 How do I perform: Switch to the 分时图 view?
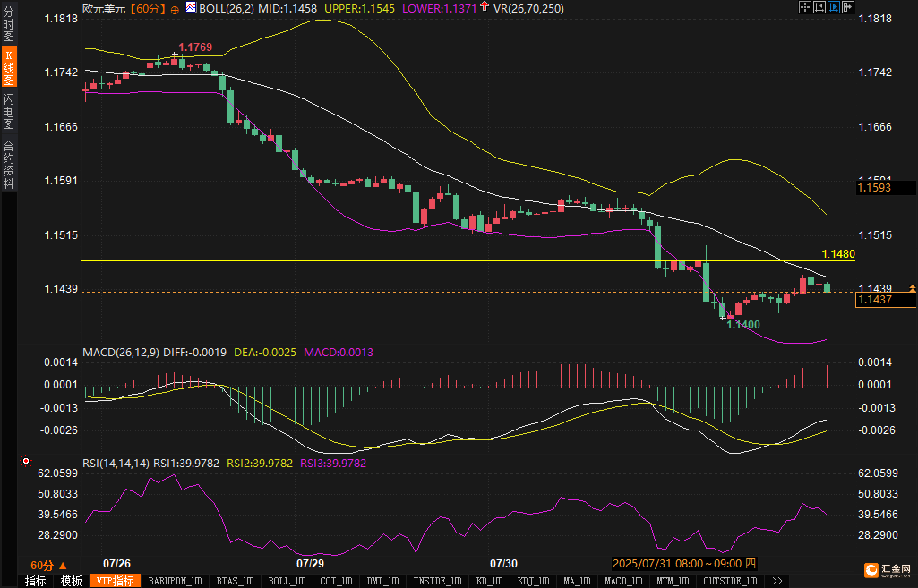coord(9,23)
